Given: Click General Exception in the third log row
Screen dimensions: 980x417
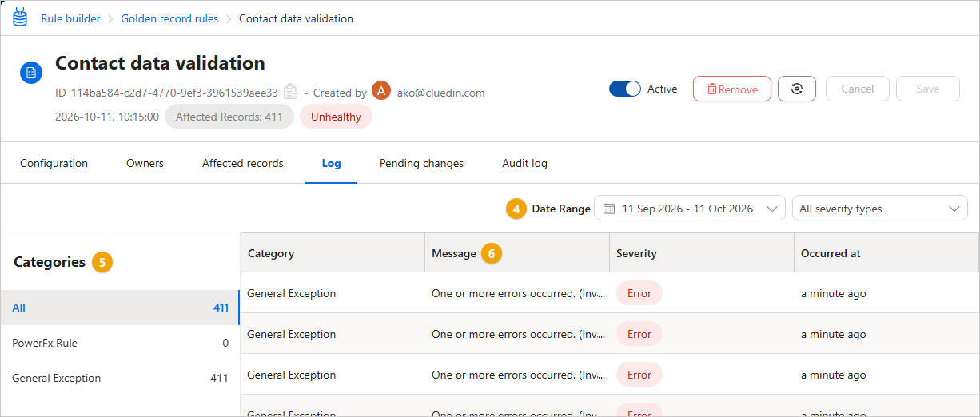Looking at the screenshot, I should coord(291,375).
